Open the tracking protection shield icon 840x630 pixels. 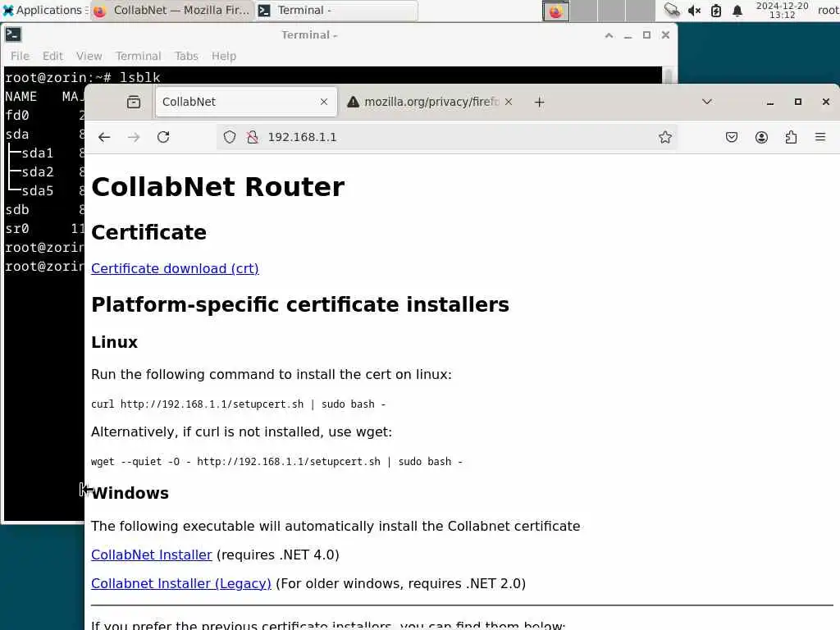230,137
